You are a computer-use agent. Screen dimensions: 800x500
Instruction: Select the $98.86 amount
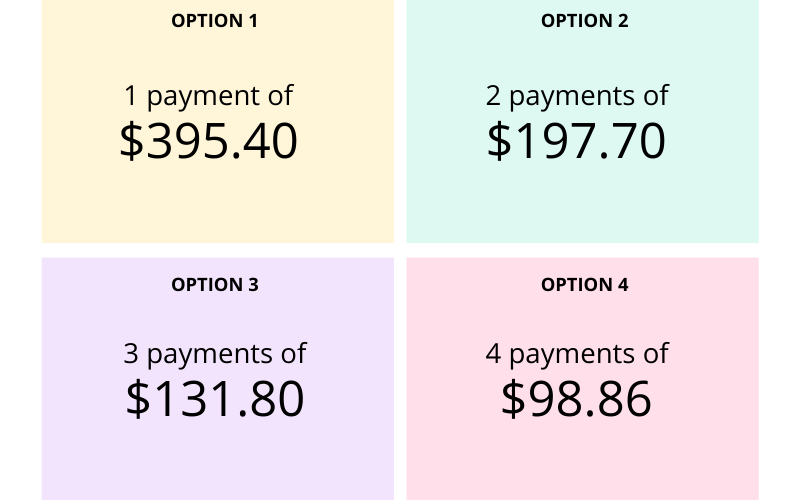click(576, 399)
